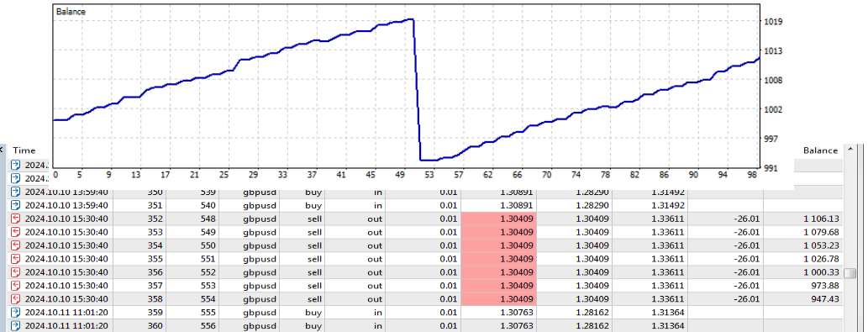The width and height of the screenshot is (868, 332).
Task: Click the red deal icon in deal 352 row
Action: [15, 219]
